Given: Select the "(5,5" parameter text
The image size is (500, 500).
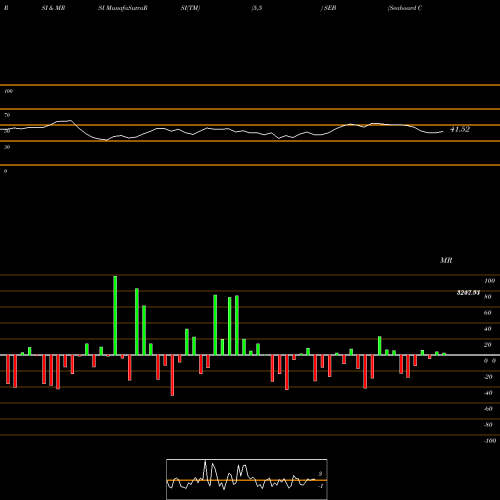Looking at the screenshot, I should (x=257, y=8).
